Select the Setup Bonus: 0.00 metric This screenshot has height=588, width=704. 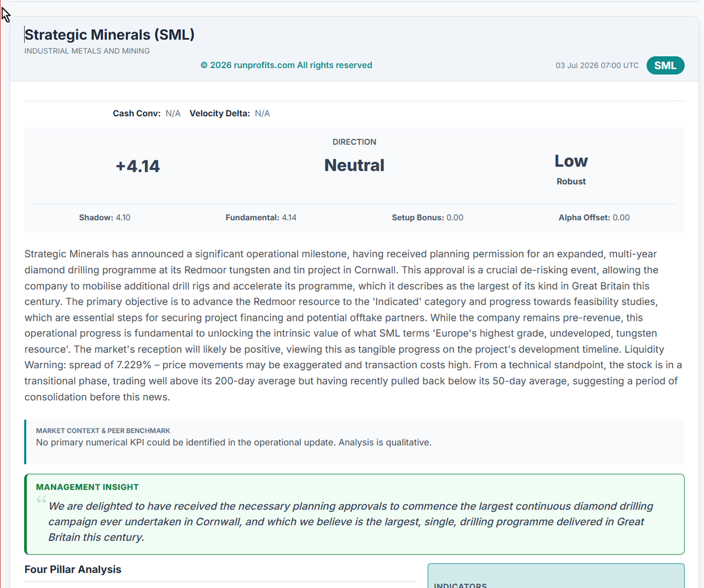tap(428, 217)
